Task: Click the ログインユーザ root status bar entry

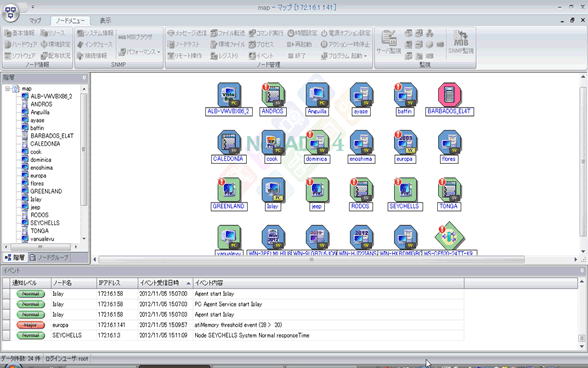Action: tap(67, 359)
